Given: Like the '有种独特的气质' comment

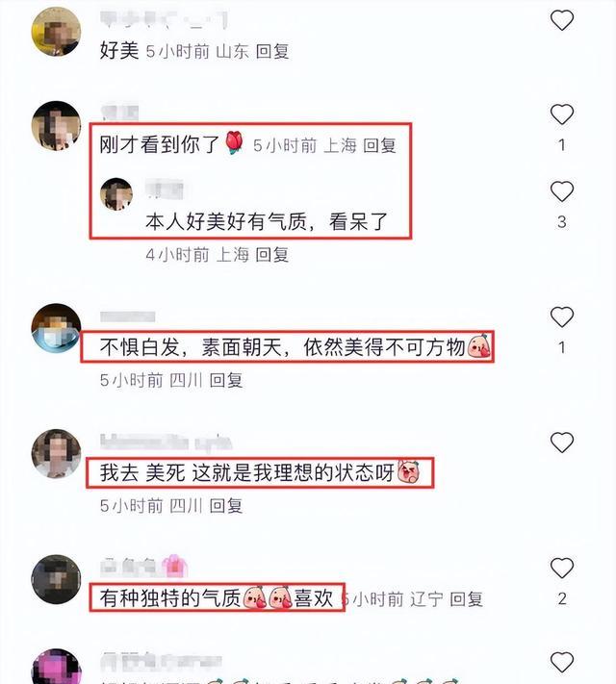Looking at the screenshot, I should (562, 568).
